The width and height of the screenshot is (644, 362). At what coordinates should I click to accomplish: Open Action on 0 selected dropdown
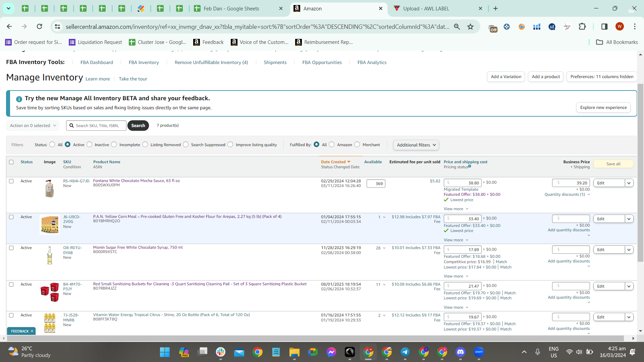pyautogui.click(x=33, y=126)
